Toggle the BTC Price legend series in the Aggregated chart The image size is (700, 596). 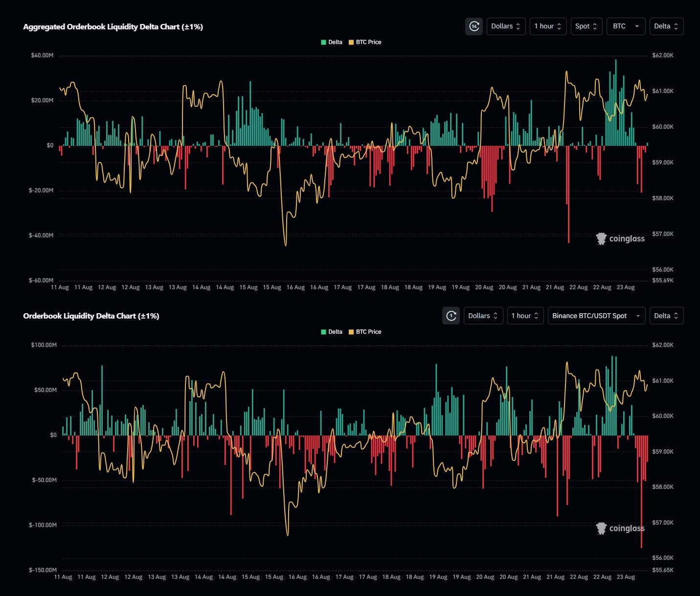pos(365,42)
